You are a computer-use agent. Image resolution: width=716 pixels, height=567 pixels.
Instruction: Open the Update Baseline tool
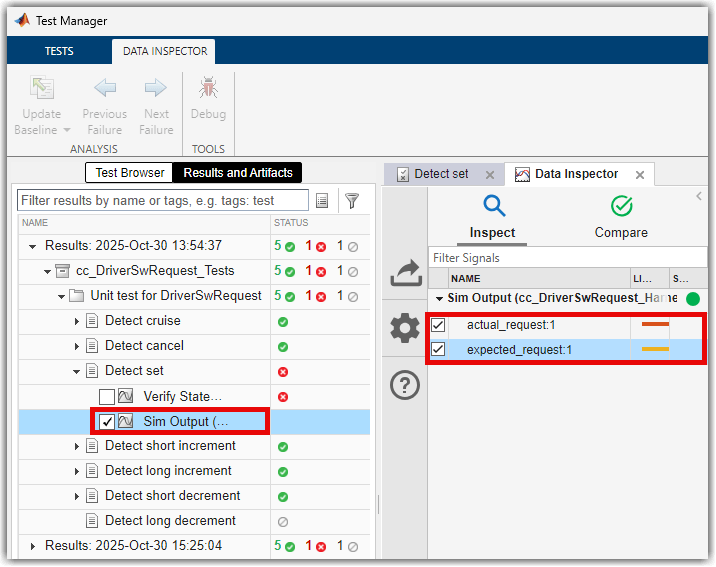pyautogui.click(x=42, y=105)
